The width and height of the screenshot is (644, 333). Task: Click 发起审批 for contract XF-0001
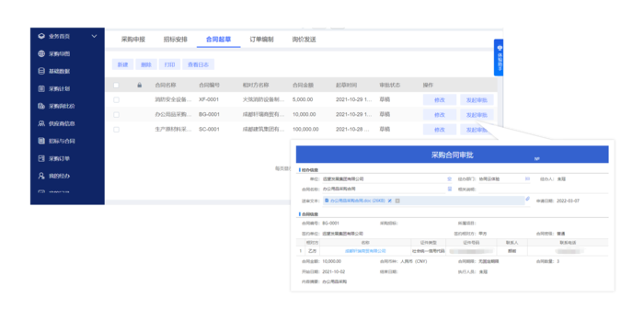(x=477, y=99)
